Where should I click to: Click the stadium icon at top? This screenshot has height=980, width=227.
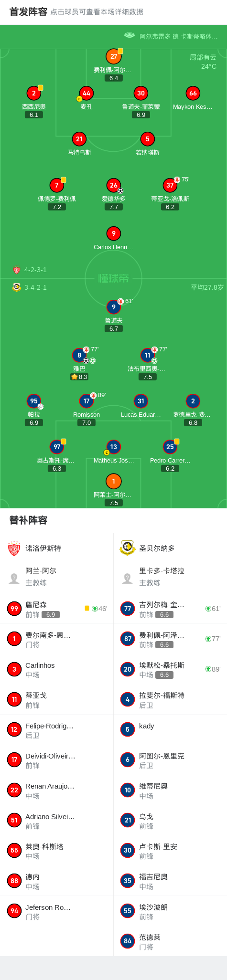(x=130, y=35)
